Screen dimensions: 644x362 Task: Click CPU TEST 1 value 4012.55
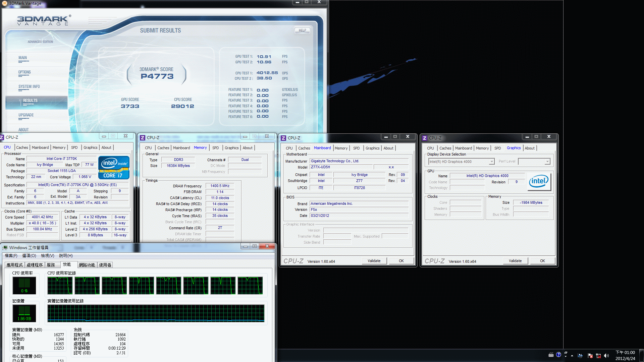click(x=267, y=73)
